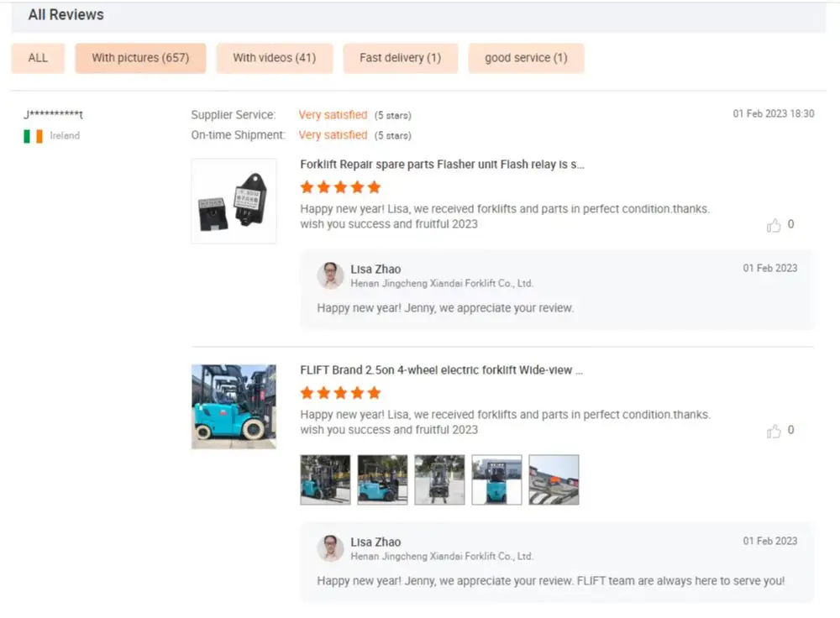View first review photo of blue forklift
The image size is (840, 618).
(x=325, y=479)
